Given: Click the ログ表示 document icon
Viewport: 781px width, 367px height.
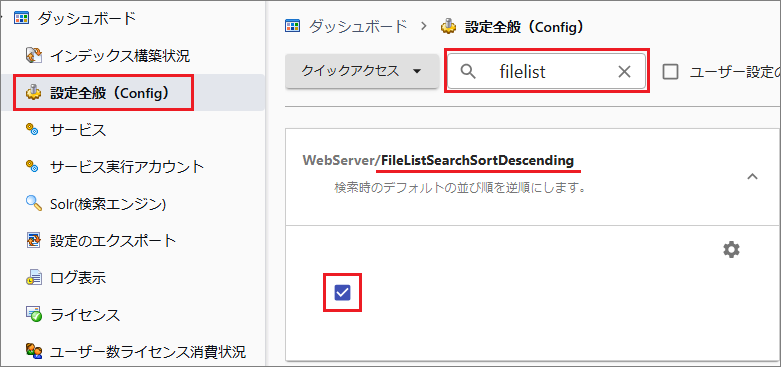Looking at the screenshot, I should pyautogui.click(x=33, y=277).
